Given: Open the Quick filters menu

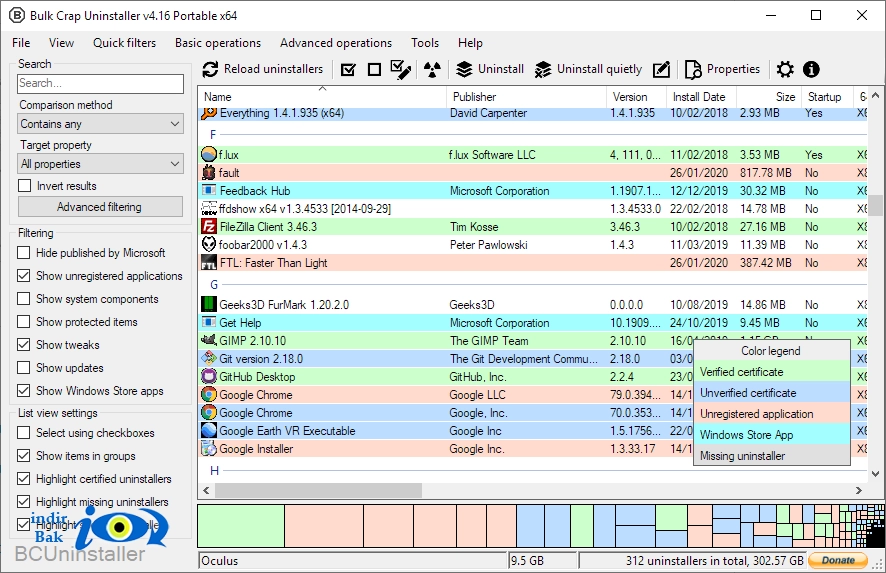Looking at the screenshot, I should click(124, 43).
